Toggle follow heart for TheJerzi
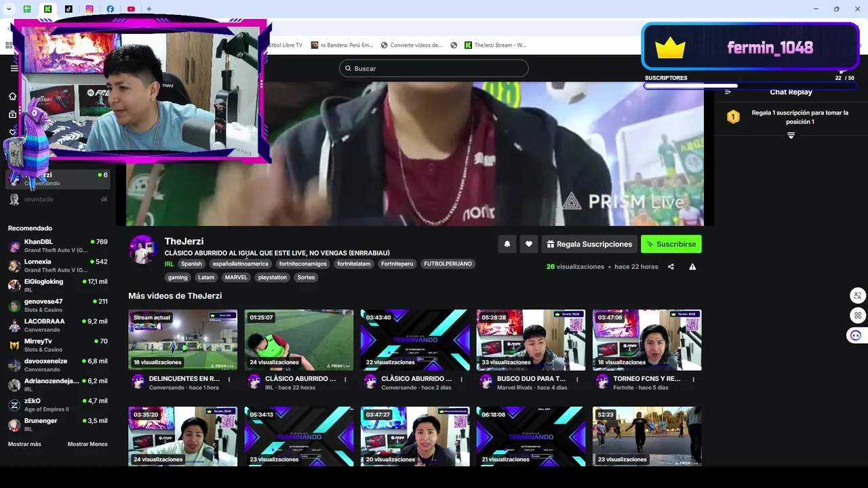 (x=529, y=244)
